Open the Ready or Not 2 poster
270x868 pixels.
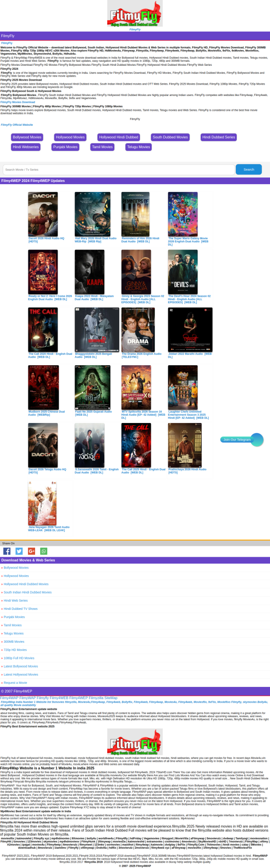(x=43, y=272)
